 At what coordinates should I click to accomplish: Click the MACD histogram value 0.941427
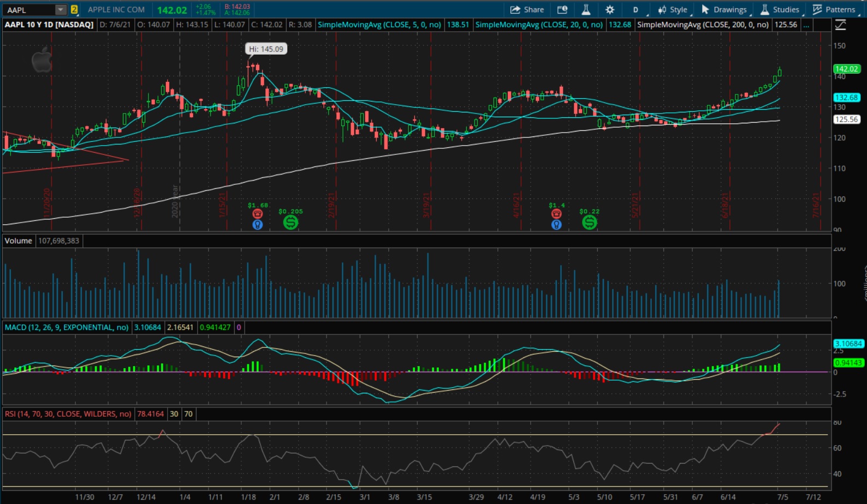pos(215,327)
